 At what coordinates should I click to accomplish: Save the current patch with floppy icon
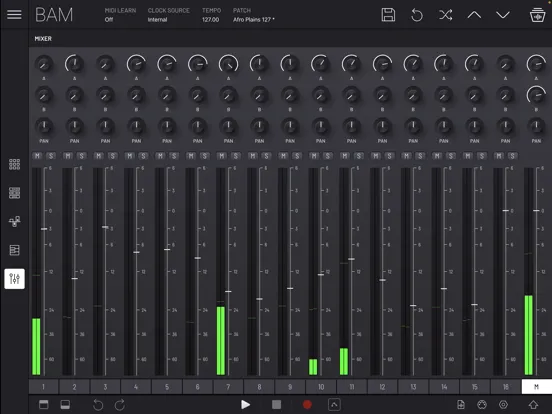(x=388, y=15)
